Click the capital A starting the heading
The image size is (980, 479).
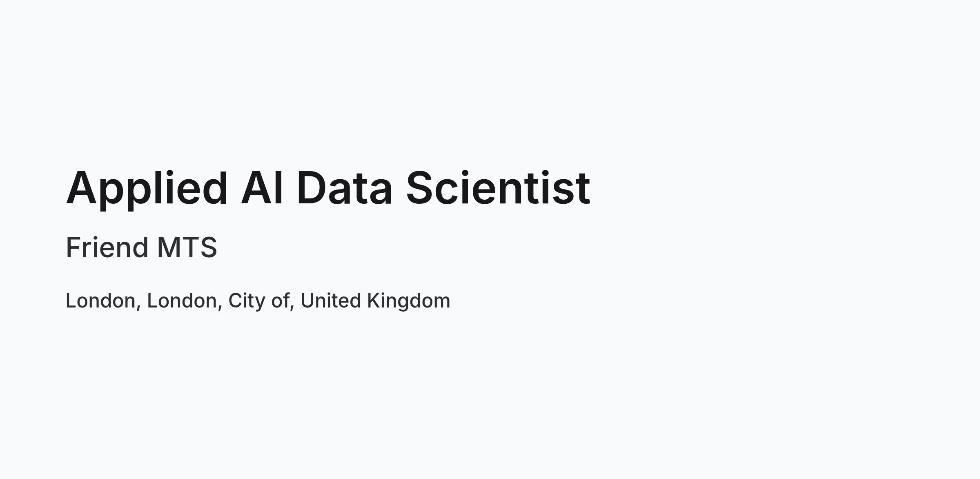coord(82,187)
